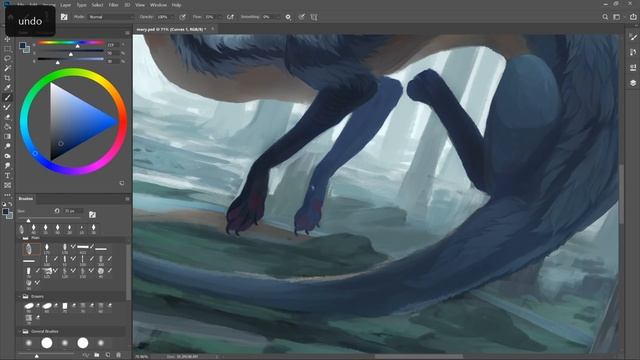Click the share icon at top right
This screenshot has width=640, height=360.
point(633,17)
